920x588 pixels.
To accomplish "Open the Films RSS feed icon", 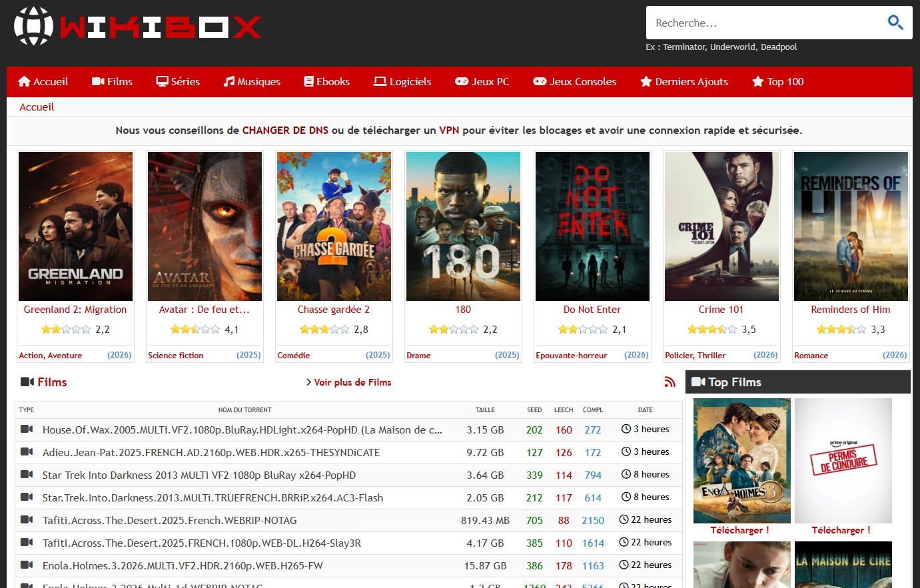I will point(670,382).
